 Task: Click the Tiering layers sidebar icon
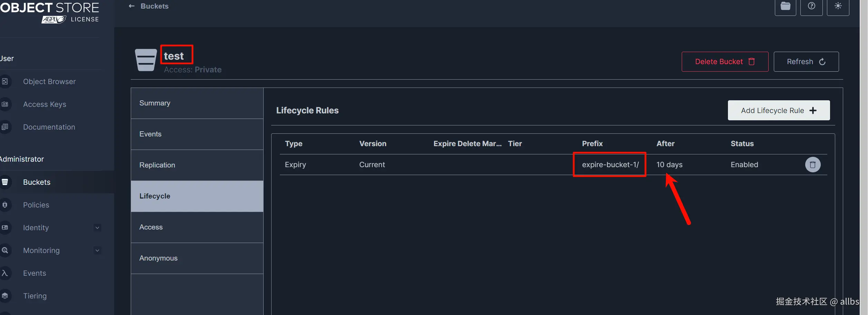coord(5,296)
